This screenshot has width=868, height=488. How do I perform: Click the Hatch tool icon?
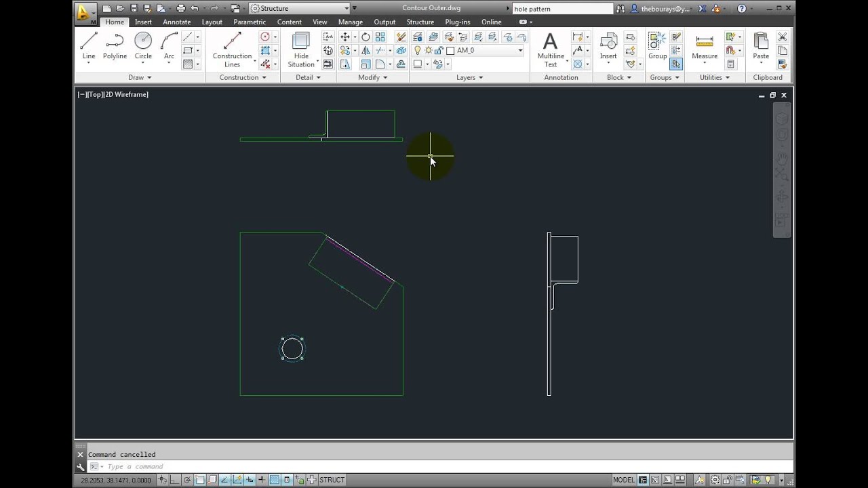click(188, 64)
